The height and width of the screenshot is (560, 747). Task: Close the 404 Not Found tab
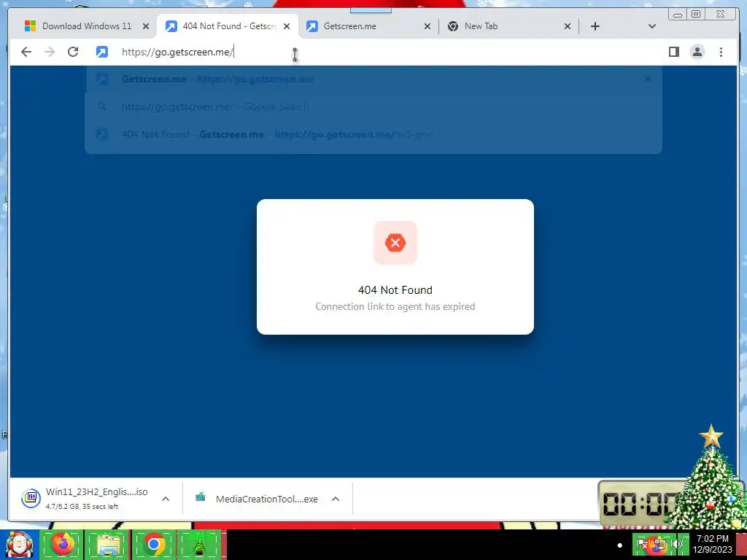click(x=287, y=26)
